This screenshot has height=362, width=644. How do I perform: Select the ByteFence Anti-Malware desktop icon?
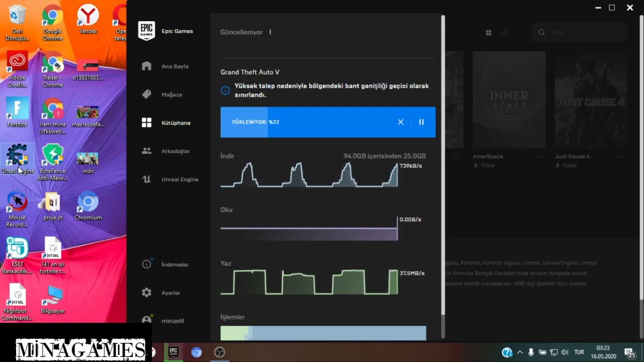pyautogui.click(x=52, y=162)
